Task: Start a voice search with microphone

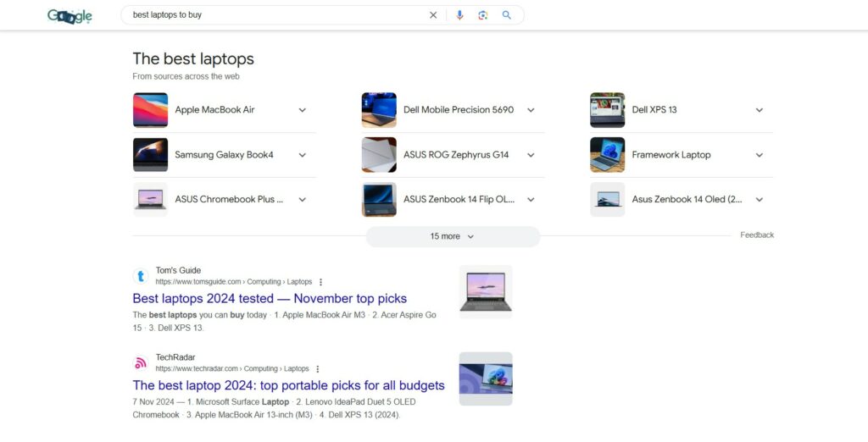Action: (x=459, y=15)
